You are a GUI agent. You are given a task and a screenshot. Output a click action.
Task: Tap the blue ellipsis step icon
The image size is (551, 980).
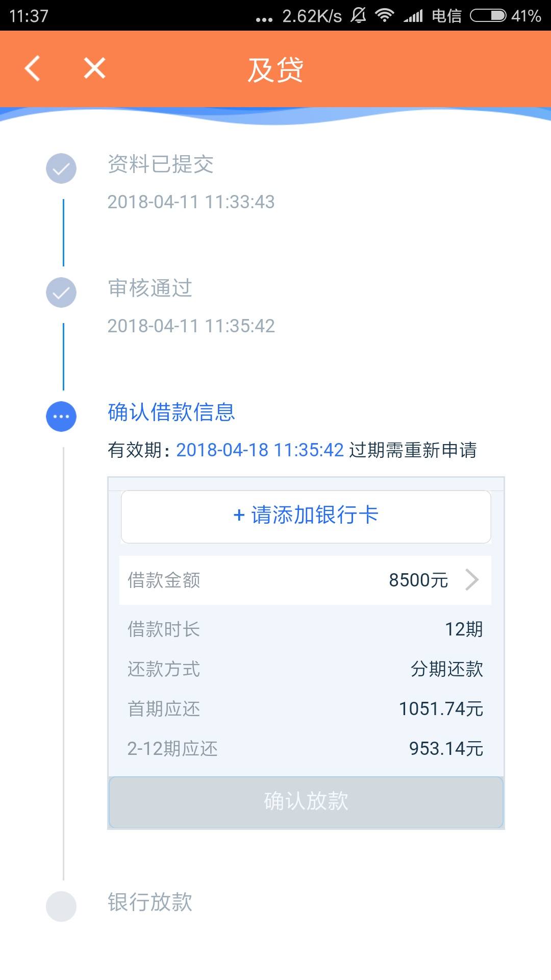[x=61, y=416]
